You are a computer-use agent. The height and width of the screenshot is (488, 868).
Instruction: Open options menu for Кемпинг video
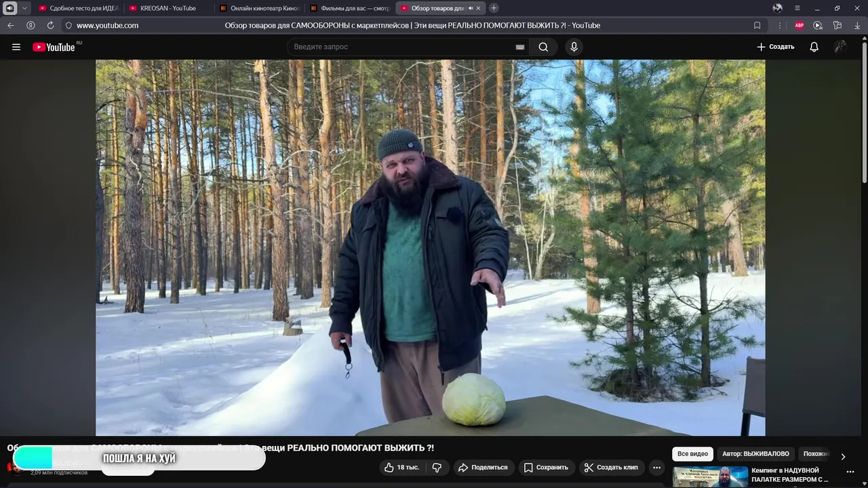click(850, 472)
